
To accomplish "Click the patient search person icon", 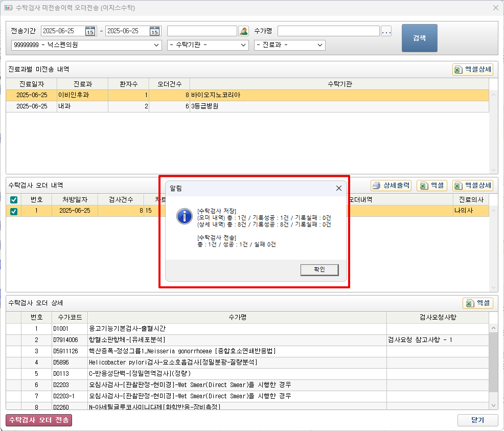I will tap(244, 31).
